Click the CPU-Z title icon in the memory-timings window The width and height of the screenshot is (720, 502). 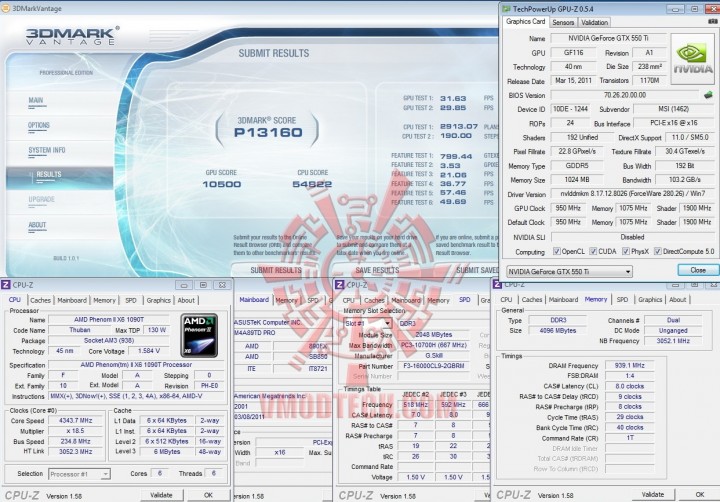tap(497, 284)
